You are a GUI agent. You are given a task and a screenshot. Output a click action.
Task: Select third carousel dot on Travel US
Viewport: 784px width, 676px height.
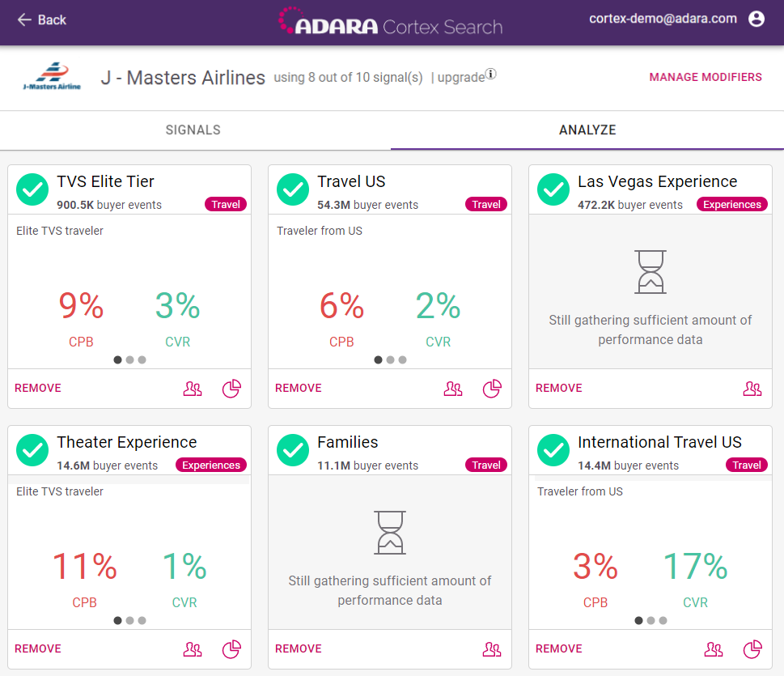(402, 359)
